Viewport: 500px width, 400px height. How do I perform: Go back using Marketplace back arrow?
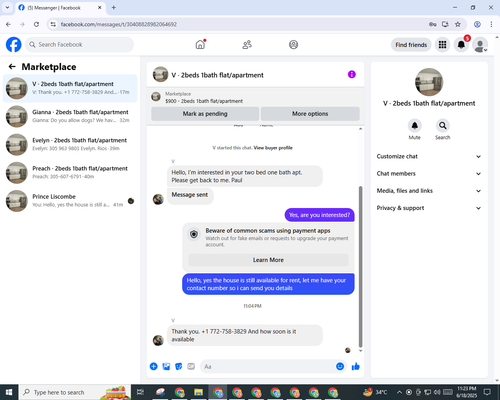pos(12,67)
